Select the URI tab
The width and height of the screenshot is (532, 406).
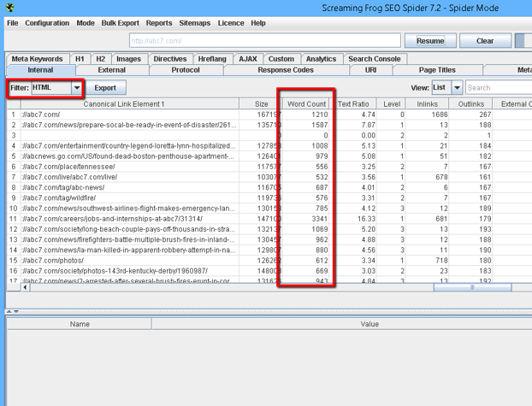(370, 70)
